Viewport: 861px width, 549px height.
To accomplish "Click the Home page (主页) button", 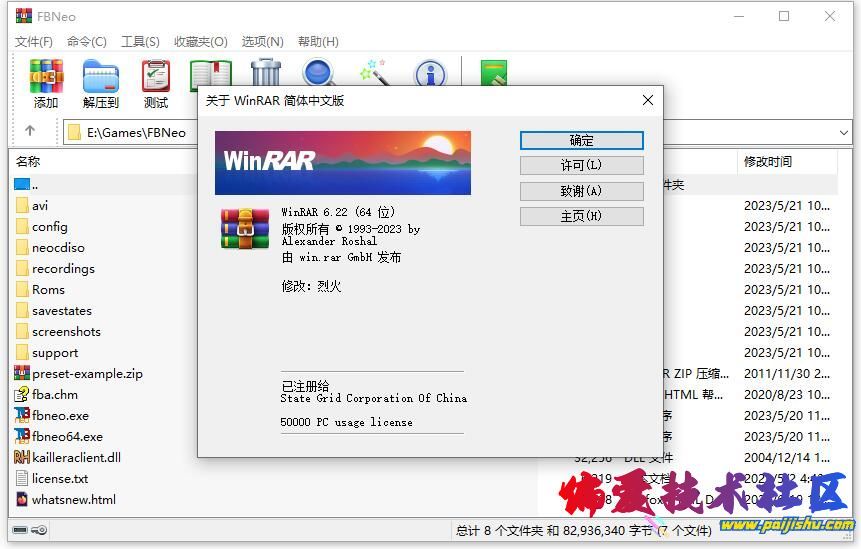I will pos(582,216).
